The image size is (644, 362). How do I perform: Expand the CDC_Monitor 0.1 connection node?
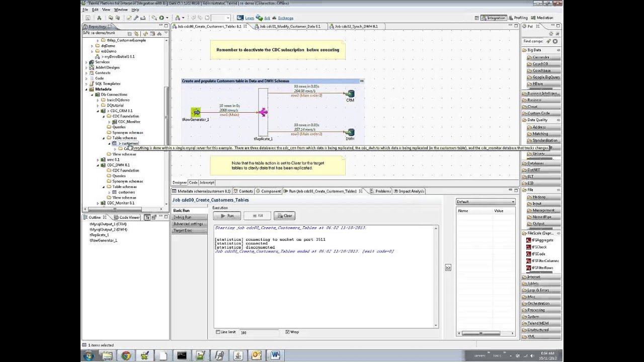pos(98,203)
